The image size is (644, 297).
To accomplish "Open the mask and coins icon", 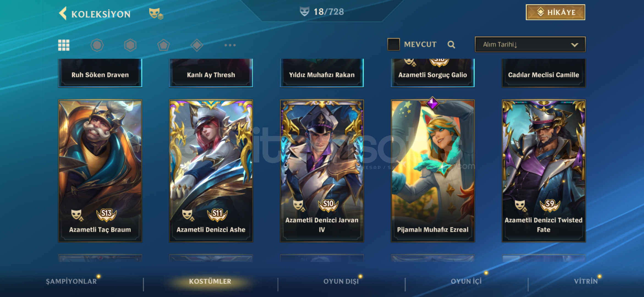I will pyautogui.click(x=156, y=13).
